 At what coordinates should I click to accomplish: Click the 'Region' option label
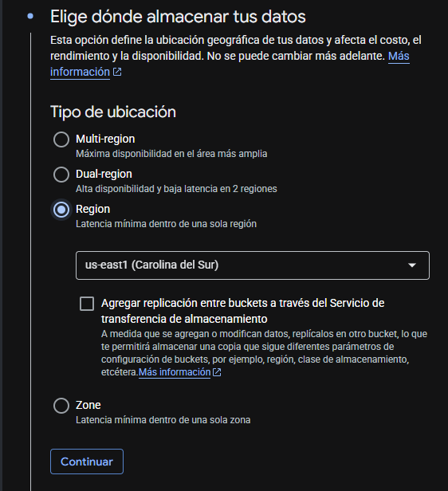pos(93,209)
